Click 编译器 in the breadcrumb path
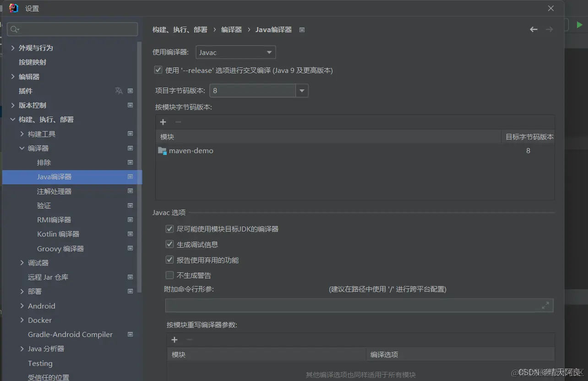Viewport: 588px width, 381px height. click(231, 29)
